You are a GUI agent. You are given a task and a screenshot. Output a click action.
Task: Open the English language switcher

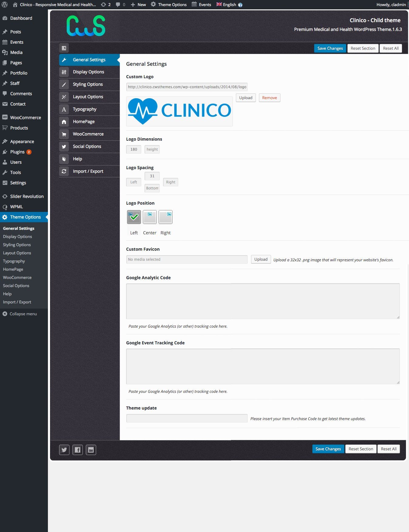(x=226, y=5)
